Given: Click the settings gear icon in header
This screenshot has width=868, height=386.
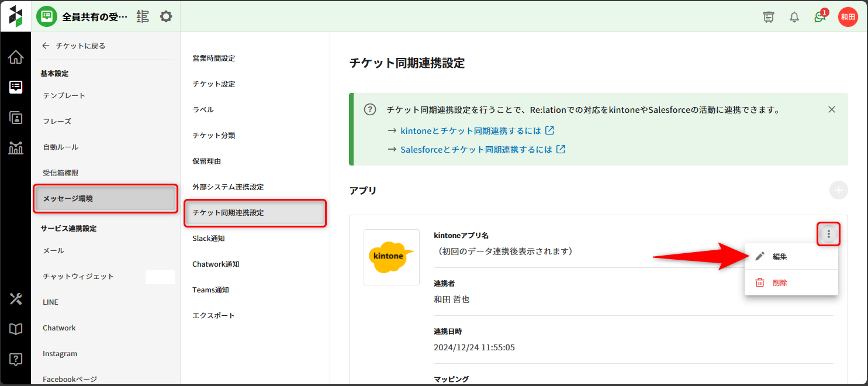Looking at the screenshot, I should tap(166, 16).
